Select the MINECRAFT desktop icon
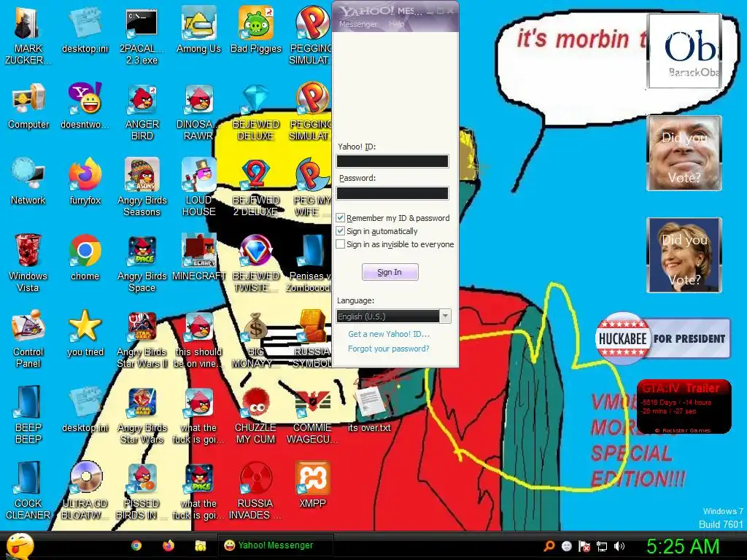Viewport: 747px width, 560px height. tap(198, 257)
